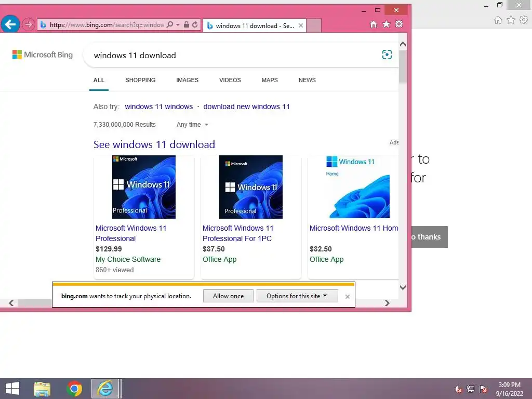Screen dimensions: 532x399
Task: Open Options for this site dropdown
Action: (297, 296)
